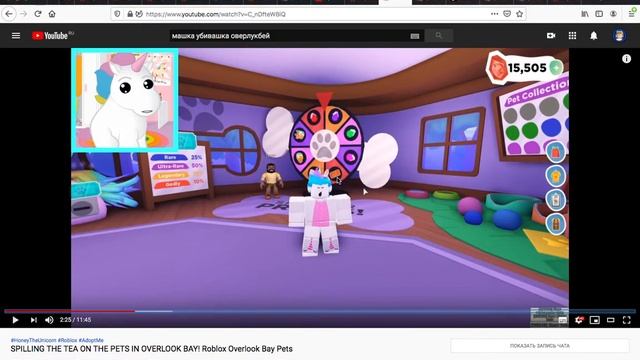Viewport: 640px width, 360px height.
Task: Open the browser home page icon
Action: pos(52,14)
